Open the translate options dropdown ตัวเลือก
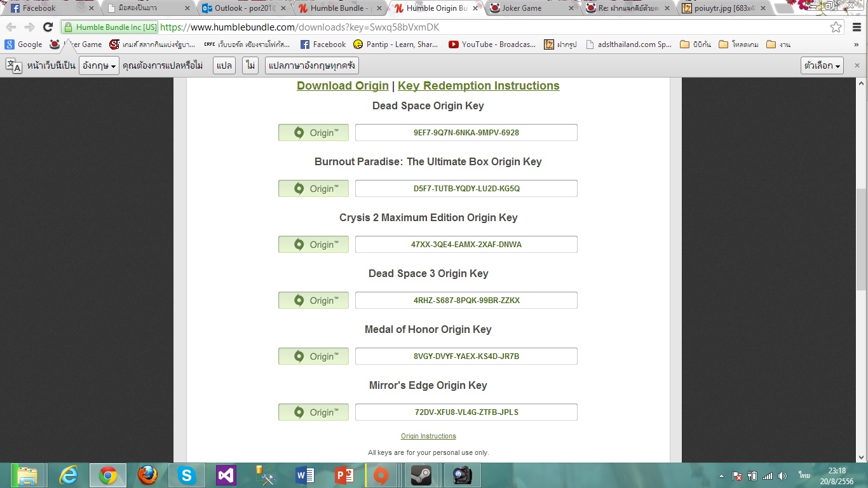 [822, 65]
